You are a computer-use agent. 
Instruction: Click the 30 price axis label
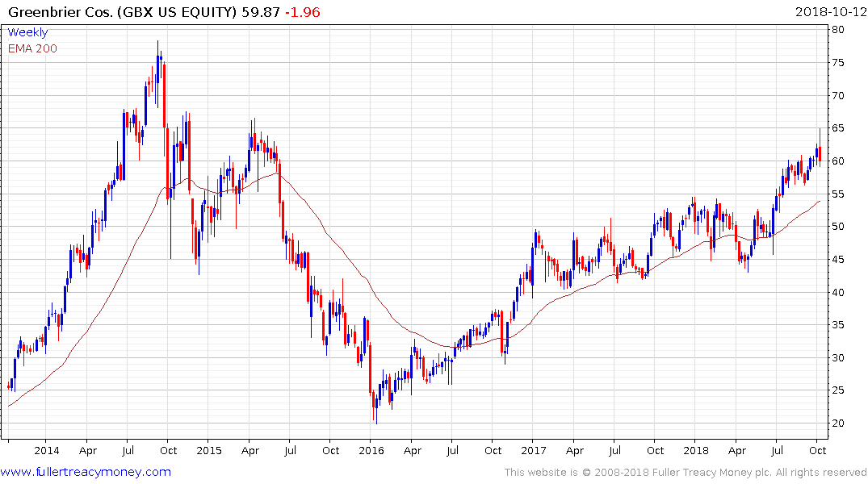[837, 358]
